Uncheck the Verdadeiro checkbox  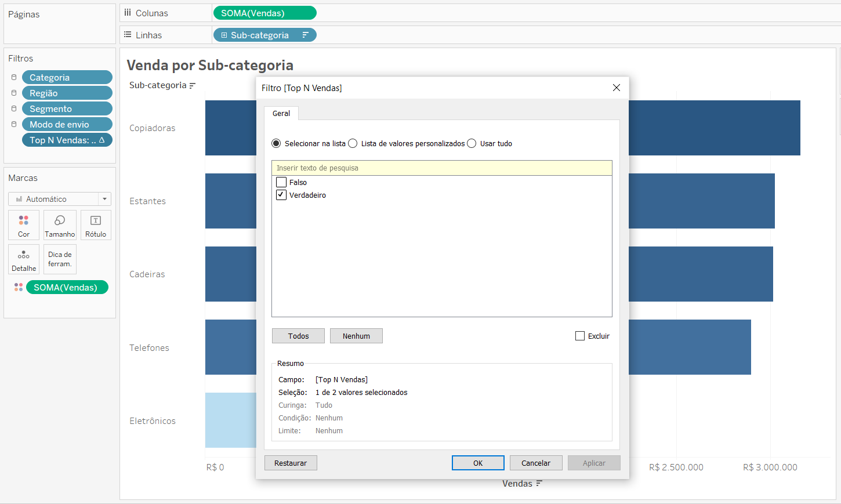click(281, 195)
